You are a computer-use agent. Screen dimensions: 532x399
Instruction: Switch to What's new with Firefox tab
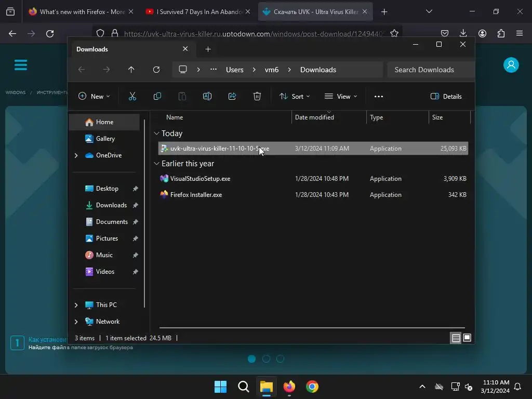[x=81, y=12]
